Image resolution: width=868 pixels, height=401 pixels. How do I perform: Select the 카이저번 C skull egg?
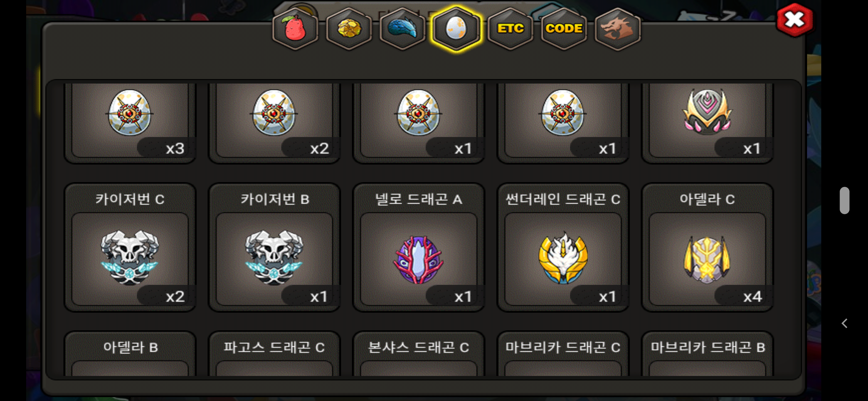[130, 248]
